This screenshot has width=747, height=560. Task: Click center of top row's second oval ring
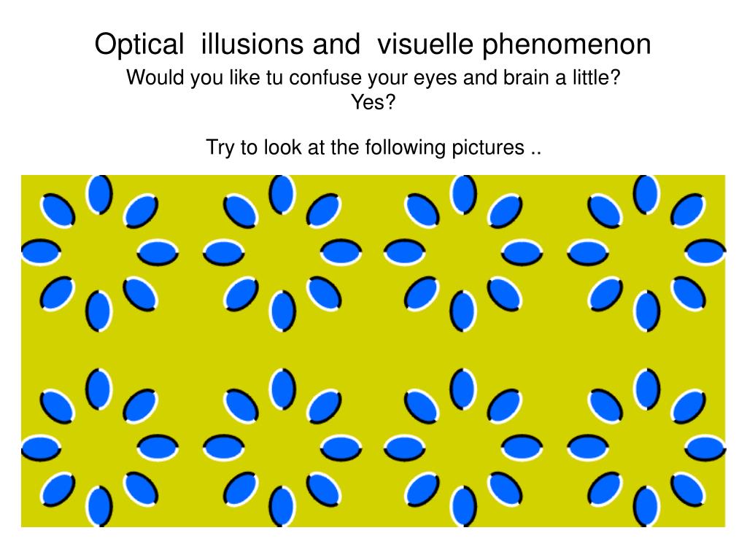click(282, 253)
